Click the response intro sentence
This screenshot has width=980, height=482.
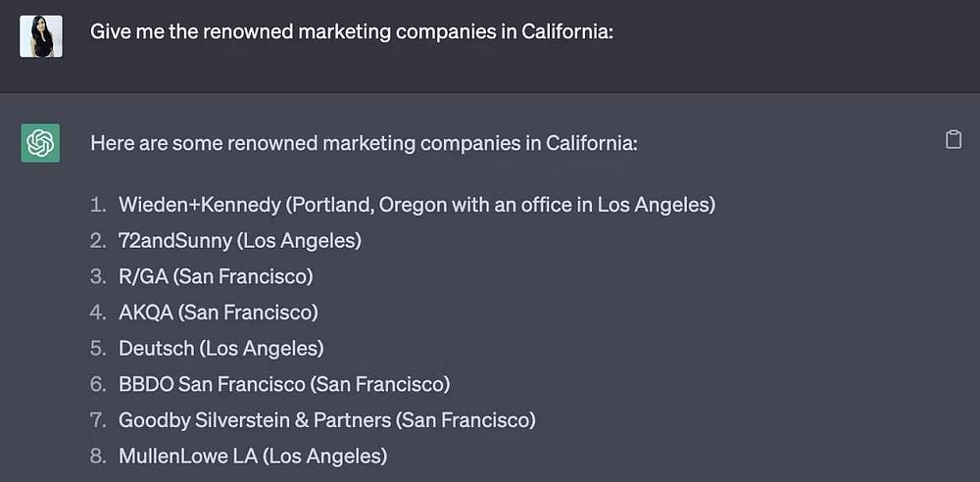point(364,143)
